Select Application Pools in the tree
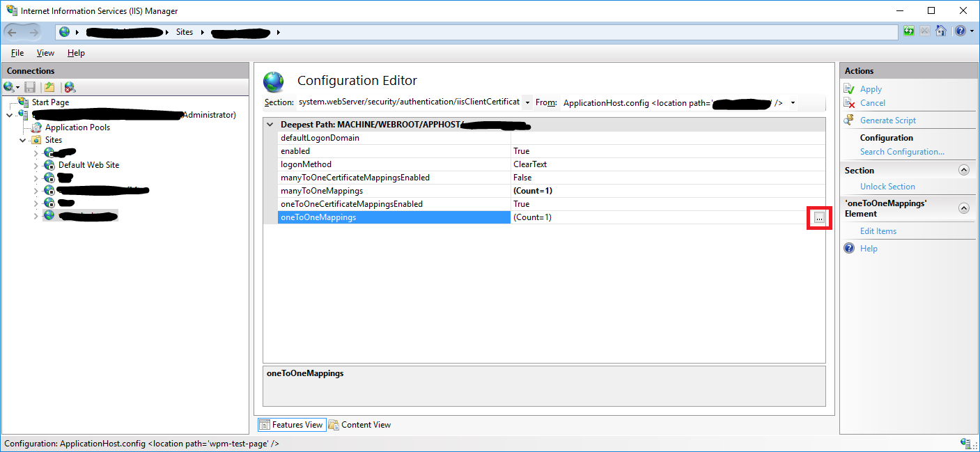980x452 pixels. pyautogui.click(x=77, y=127)
